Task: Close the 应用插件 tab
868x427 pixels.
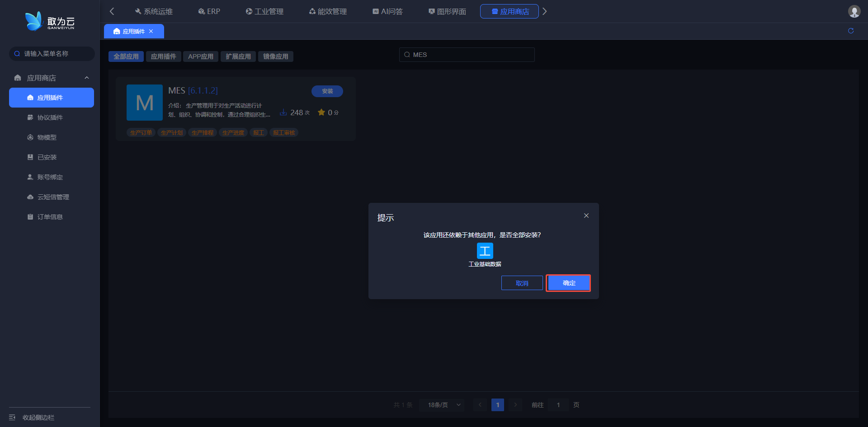Action: (151, 31)
